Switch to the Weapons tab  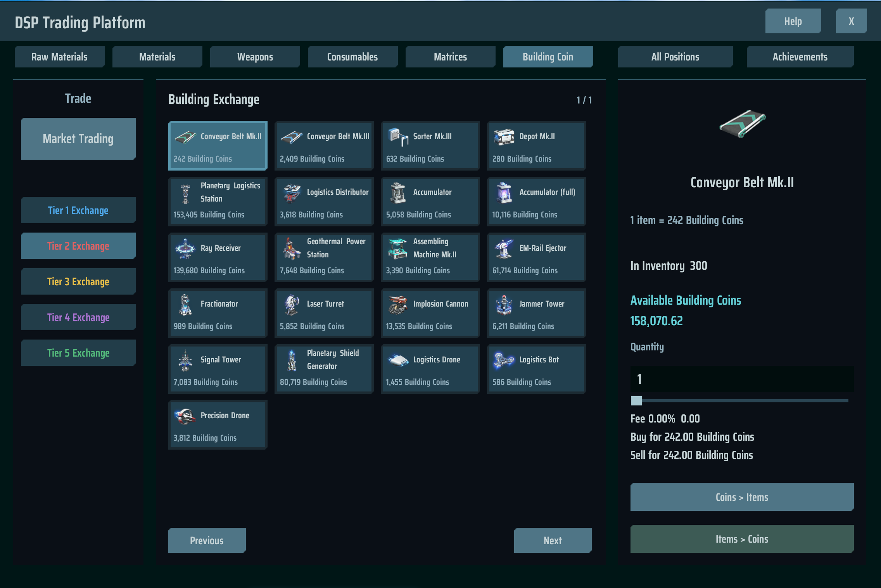(x=255, y=57)
